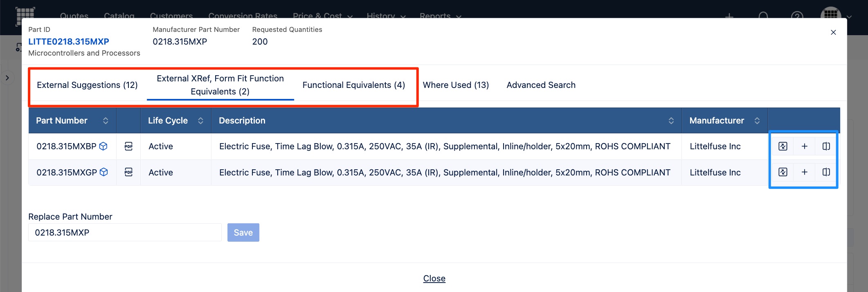Sort table by Part Number column

coord(106,121)
